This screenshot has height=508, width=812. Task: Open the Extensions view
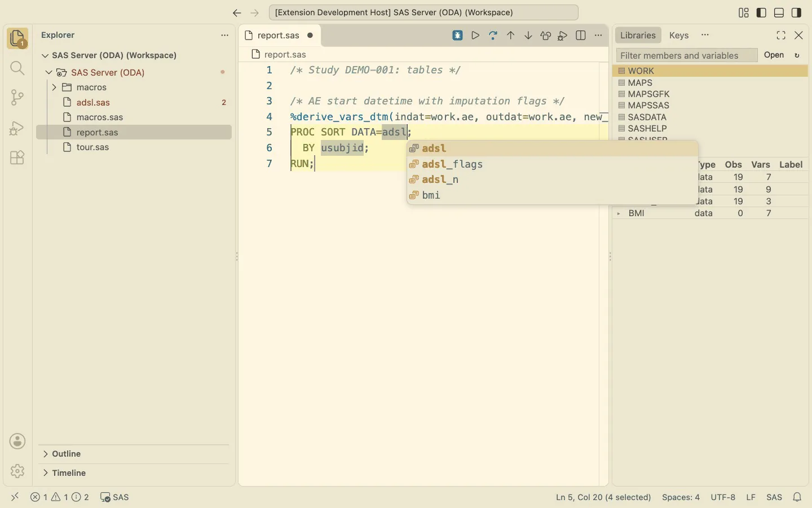17,157
